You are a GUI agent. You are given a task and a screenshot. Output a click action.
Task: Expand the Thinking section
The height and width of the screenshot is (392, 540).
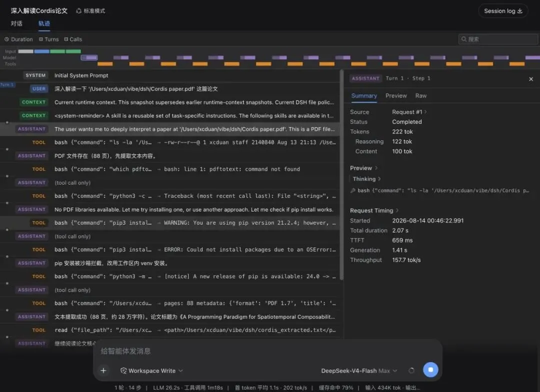pyautogui.click(x=367, y=179)
